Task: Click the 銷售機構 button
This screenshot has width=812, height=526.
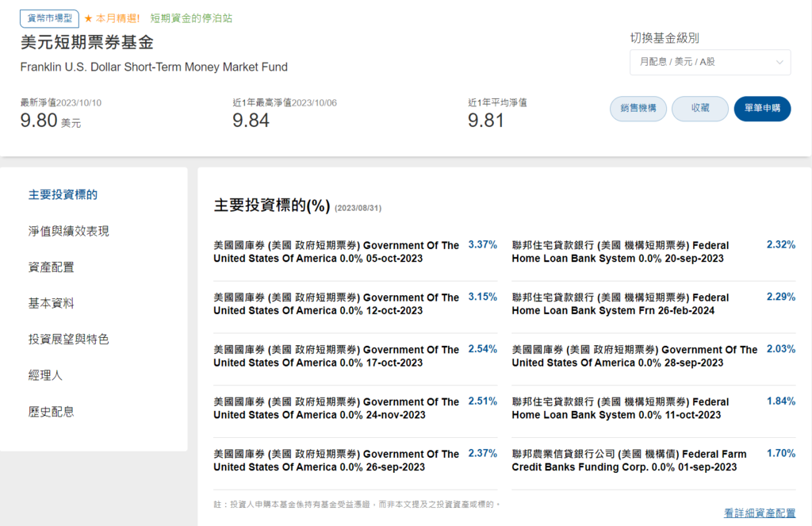Action: [638, 109]
